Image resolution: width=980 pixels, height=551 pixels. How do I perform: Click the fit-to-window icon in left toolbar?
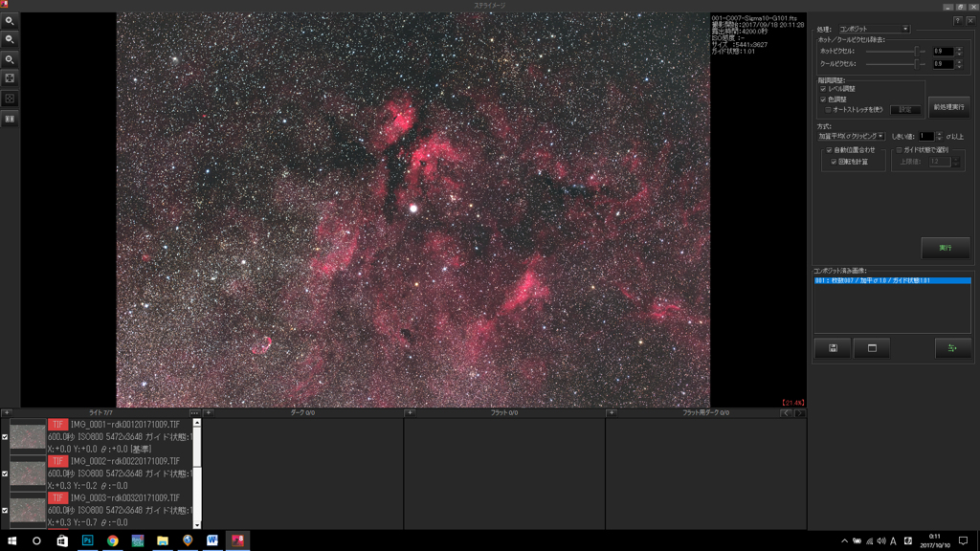point(10,78)
